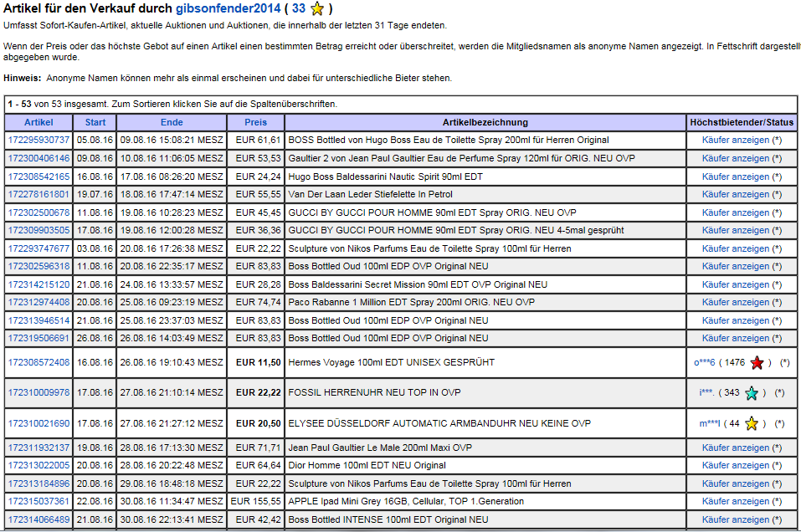
Task: Open item number 172314066489
Action: point(39,519)
